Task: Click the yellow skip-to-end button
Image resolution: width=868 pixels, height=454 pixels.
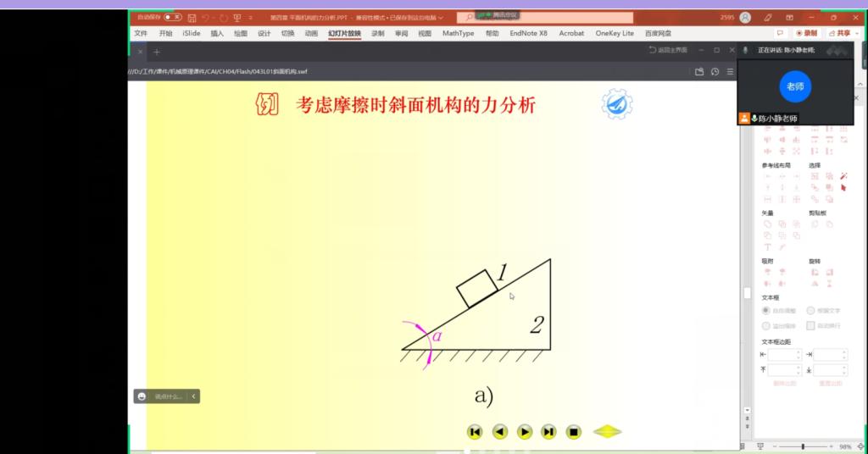Action: coord(548,432)
